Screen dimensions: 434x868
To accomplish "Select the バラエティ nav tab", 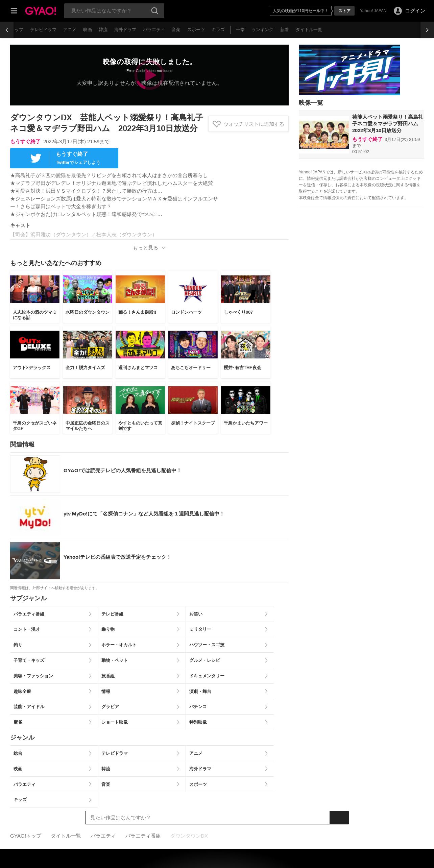I will [154, 30].
